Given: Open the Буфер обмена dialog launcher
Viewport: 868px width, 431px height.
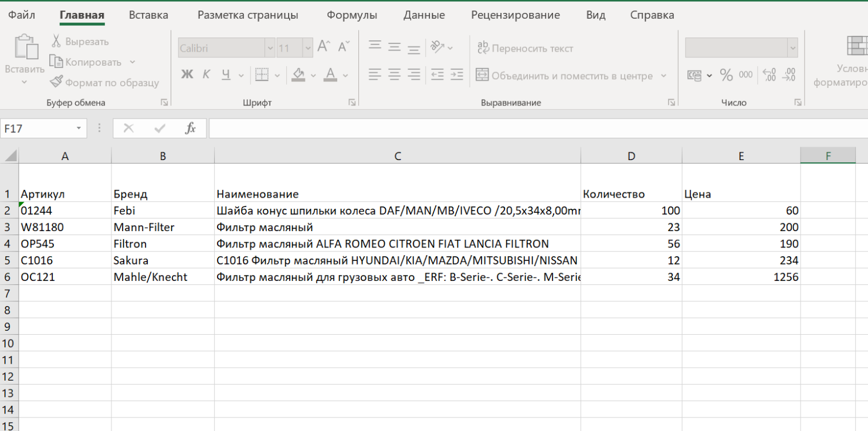Looking at the screenshot, I should [x=164, y=103].
